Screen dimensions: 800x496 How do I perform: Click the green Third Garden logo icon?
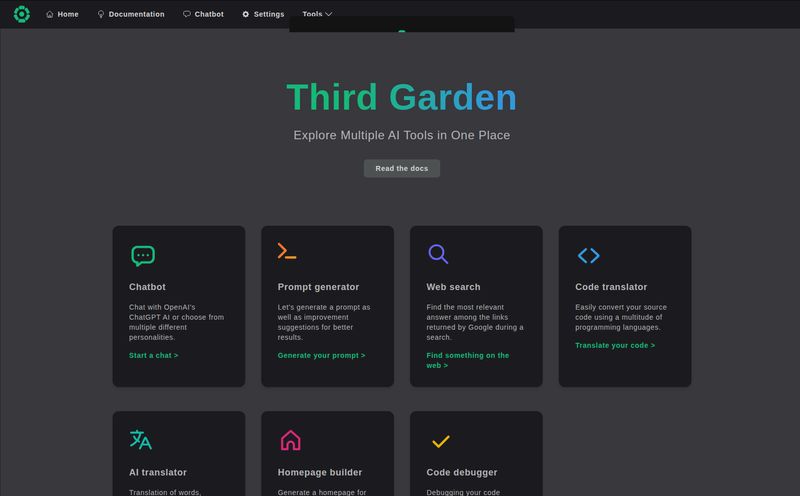(x=21, y=14)
